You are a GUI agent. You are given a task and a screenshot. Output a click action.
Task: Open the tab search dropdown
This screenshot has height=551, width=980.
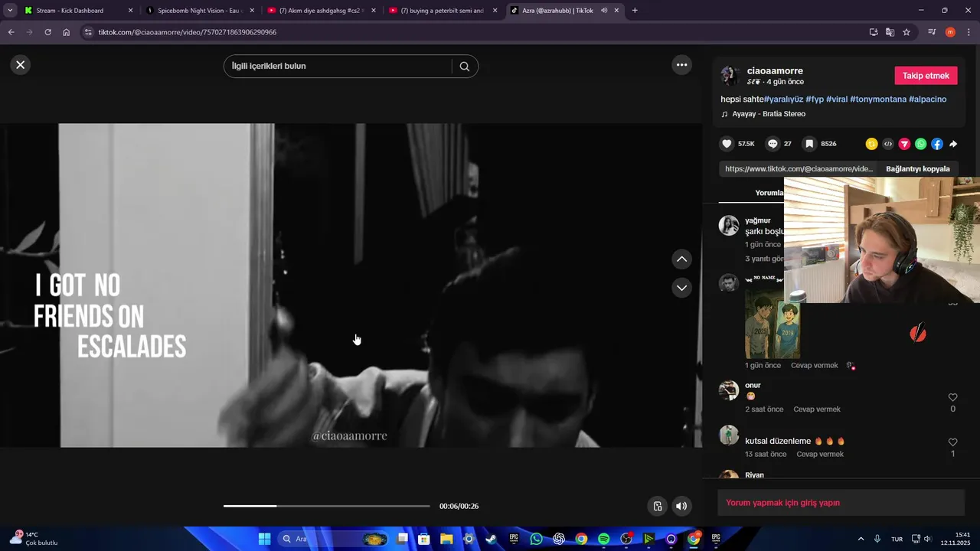click(9, 11)
